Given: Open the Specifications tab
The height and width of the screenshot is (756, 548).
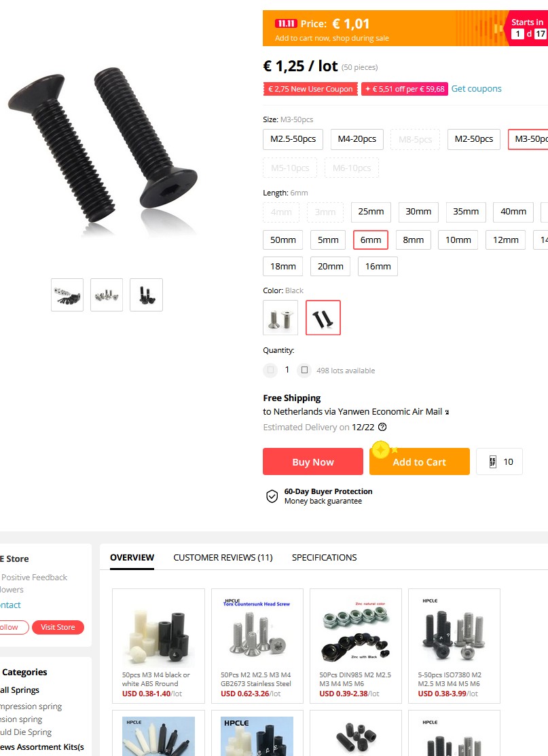Looking at the screenshot, I should tap(324, 558).
